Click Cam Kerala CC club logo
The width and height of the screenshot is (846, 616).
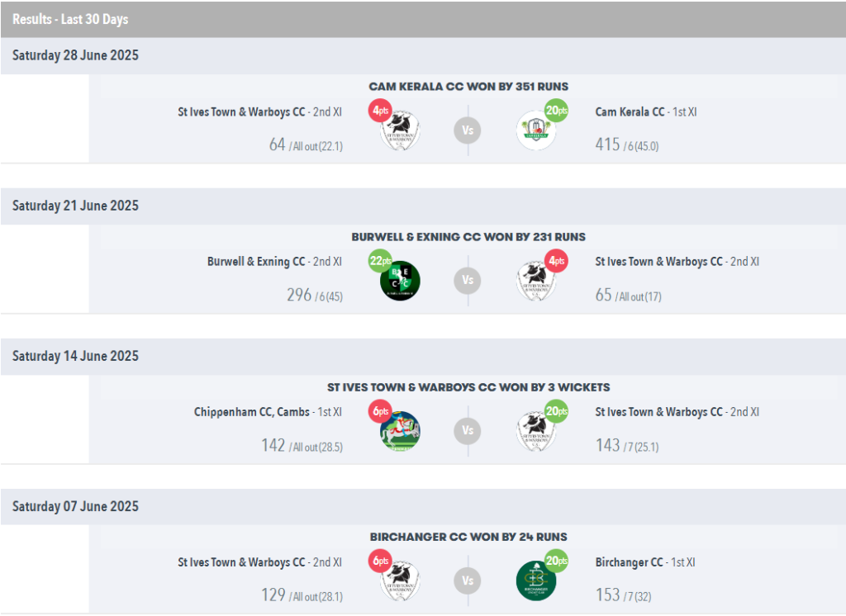click(535, 130)
